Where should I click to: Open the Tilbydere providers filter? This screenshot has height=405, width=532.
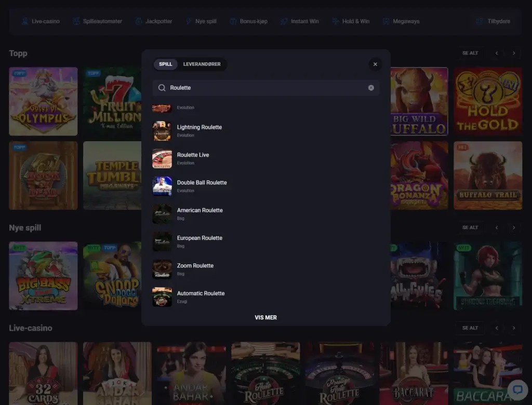point(493,21)
